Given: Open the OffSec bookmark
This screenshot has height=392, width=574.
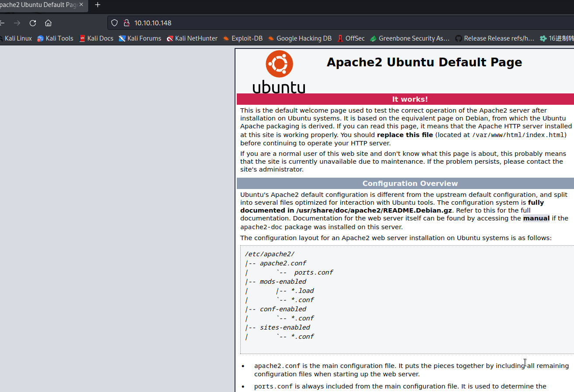Looking at the screenshot, I should [351, 38].
